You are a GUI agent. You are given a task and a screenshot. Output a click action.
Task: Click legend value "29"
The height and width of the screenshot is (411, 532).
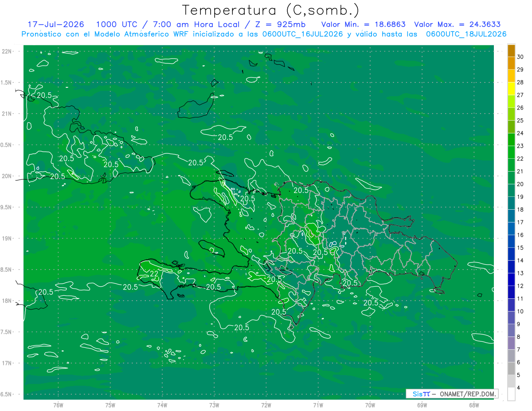click(x=520, y=70)
